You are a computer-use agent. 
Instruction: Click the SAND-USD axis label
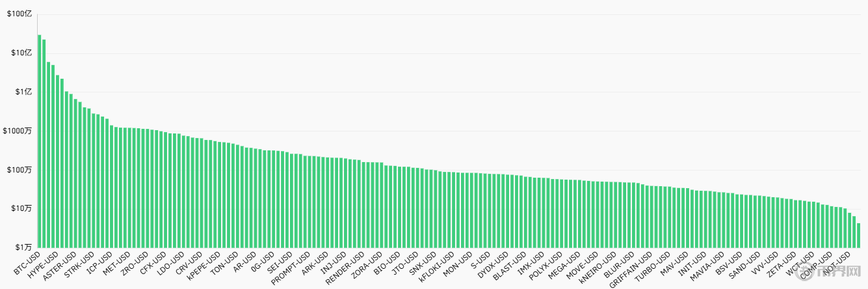tap(744, 265)
